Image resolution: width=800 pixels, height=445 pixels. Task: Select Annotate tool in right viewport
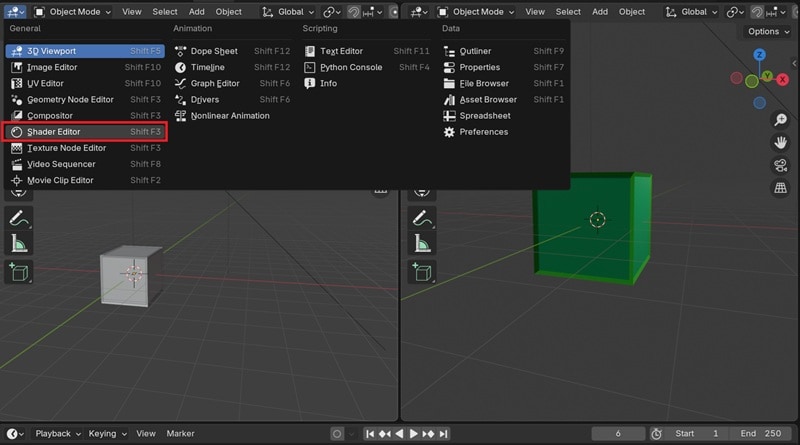(422, 218)
